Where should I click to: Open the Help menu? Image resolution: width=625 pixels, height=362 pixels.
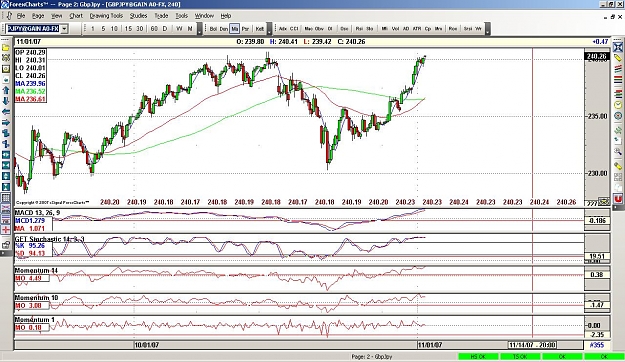(226, 16)
